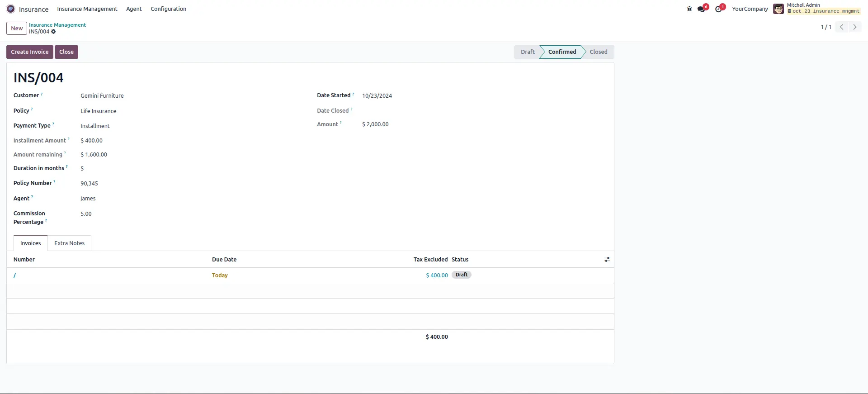Screen dimensions: 868x394
Task: Open the Agent menu
Action: pyautogui.click(x=134, y=9)
